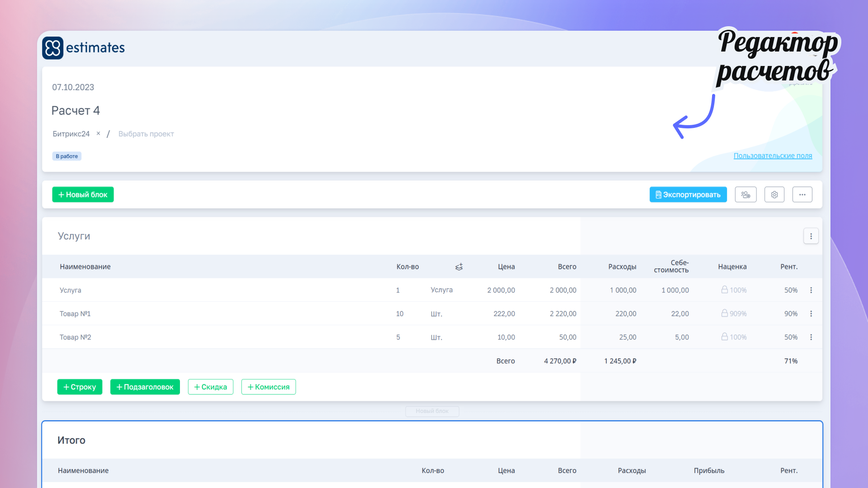Click the green Новый блок button
The width and height of the screenshot is (868, 488).
[83, 195]
